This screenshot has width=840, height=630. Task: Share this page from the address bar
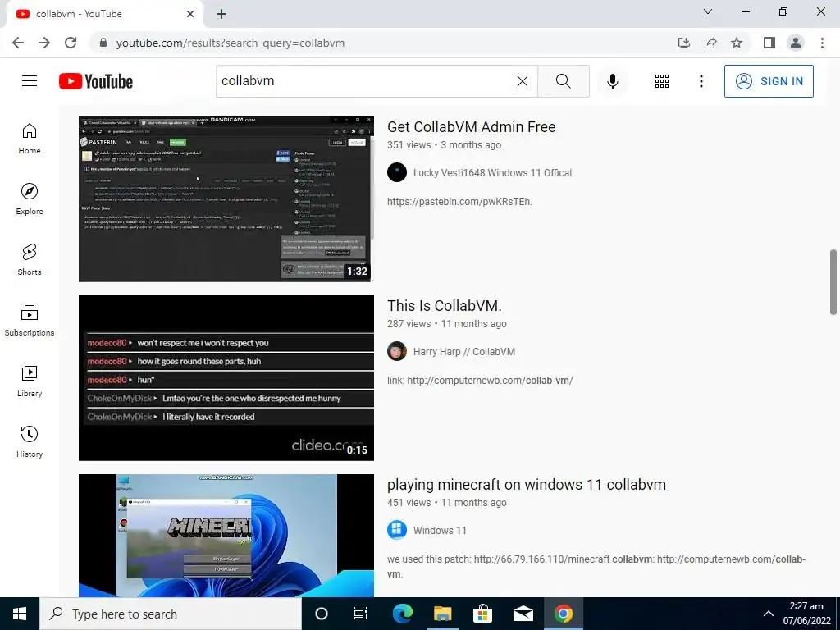click(x=710, y=43)
